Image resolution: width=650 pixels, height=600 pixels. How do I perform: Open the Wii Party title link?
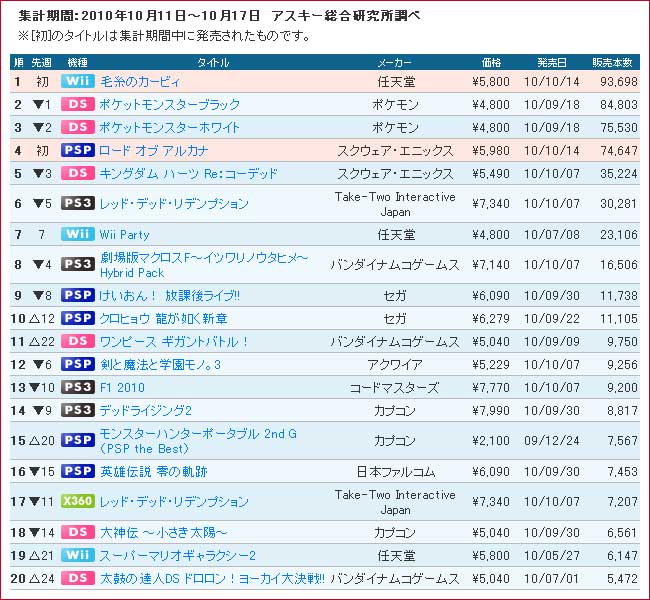point(124,235)
